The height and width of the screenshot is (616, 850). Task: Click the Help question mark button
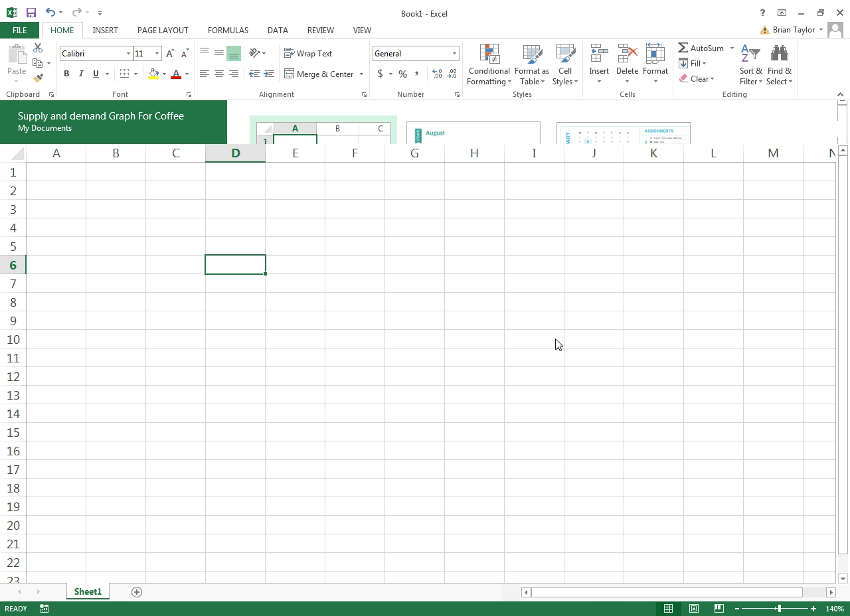click(x=762, y=13)
